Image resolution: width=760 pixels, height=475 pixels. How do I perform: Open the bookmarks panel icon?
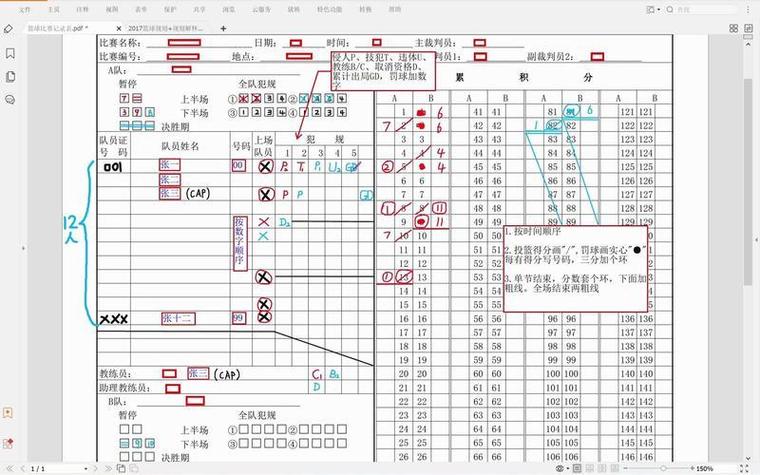pos(10,53)
